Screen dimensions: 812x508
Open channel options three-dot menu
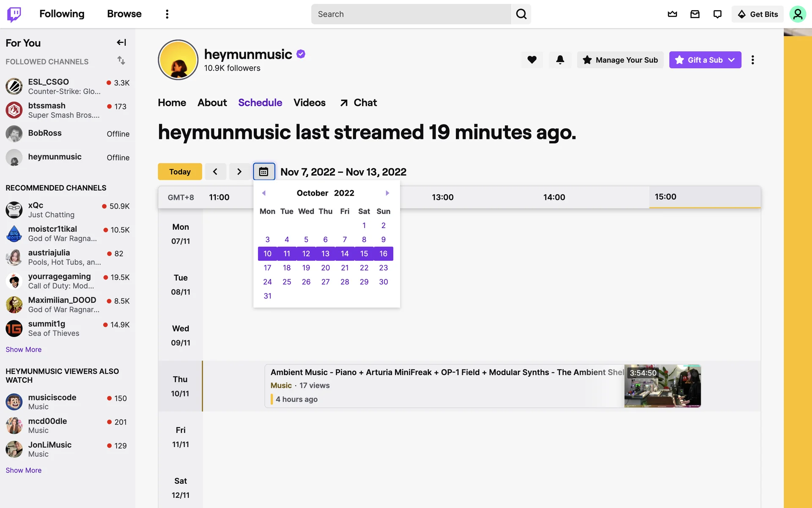pos(752,60)
